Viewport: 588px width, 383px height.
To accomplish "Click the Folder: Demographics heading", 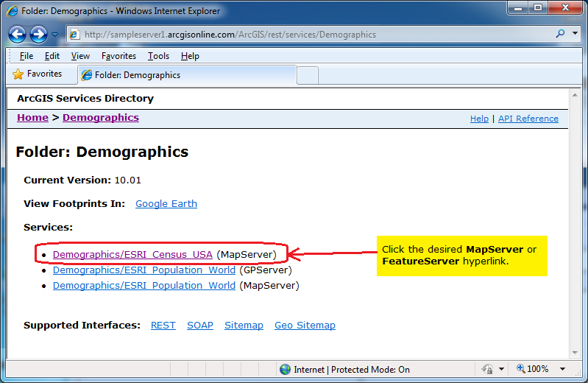I will (x=102, y=152).
